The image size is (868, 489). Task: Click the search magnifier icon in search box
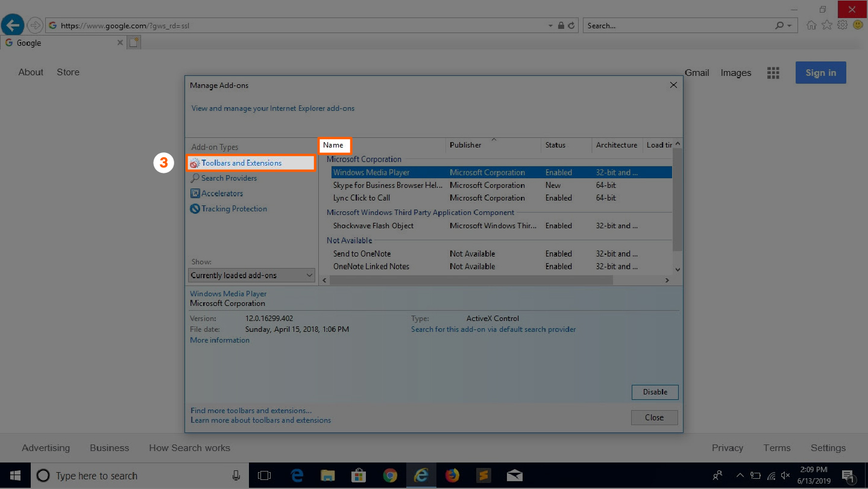tap(780, 26)
